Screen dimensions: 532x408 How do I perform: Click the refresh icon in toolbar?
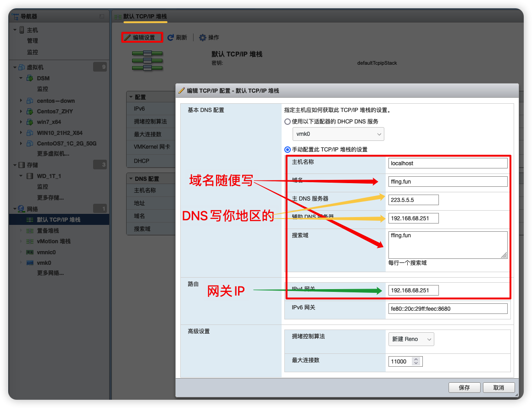pos(171,38)
